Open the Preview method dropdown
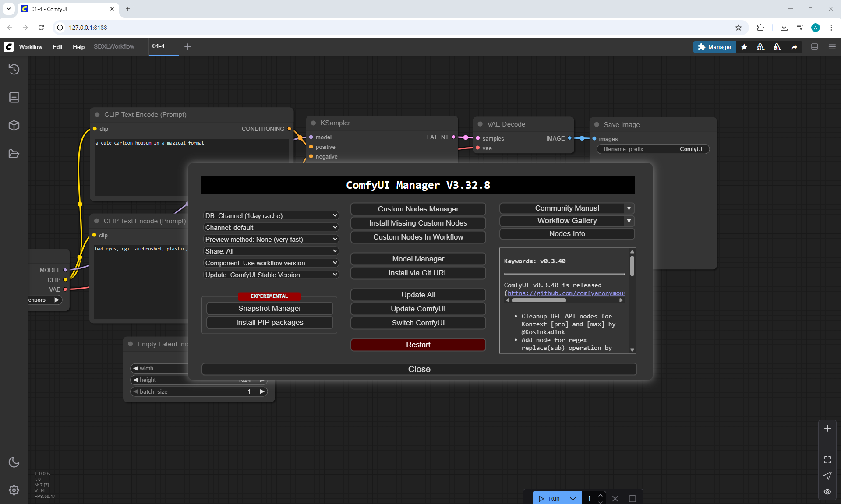The image size is (841, 504). 271,240
